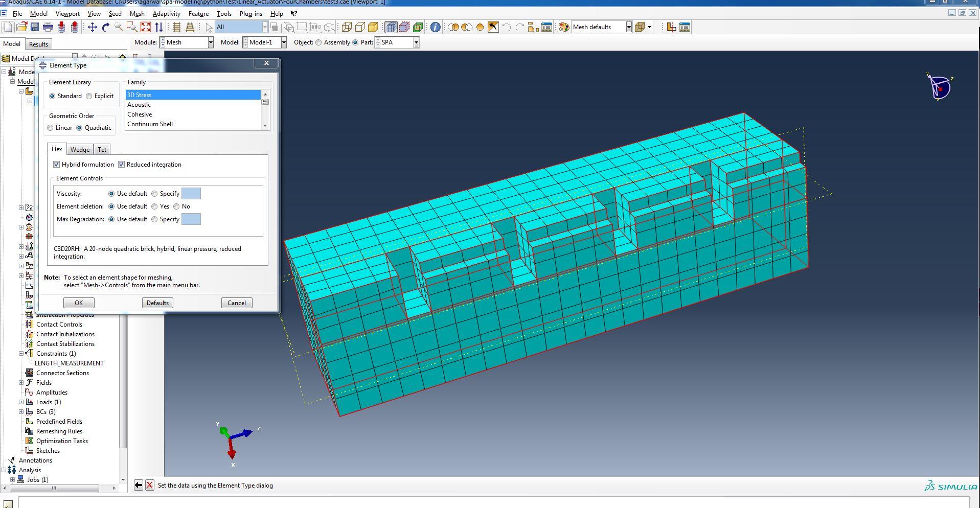Select Continuum Shell in Family list
980x508 pixels.
pyautogui.click(x=193, y=124)
